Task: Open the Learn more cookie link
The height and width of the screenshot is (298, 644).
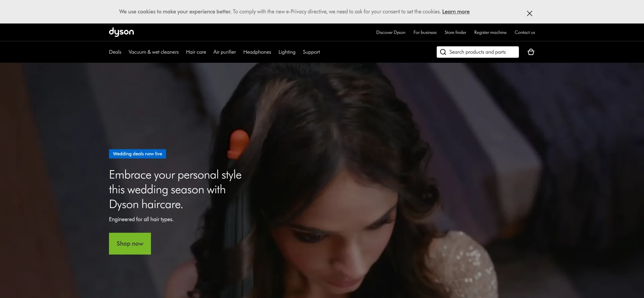Action: coord(455,12)
